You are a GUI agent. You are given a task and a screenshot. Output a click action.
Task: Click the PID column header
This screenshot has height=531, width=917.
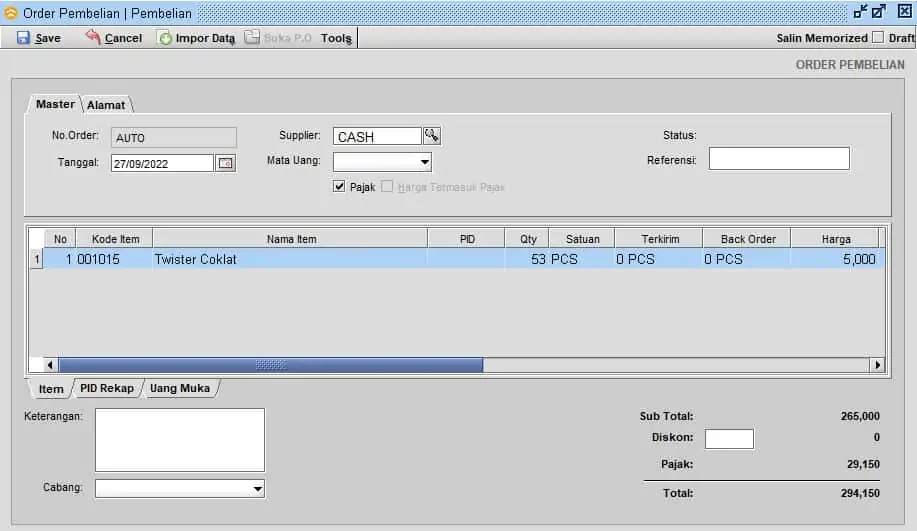[467, 239]
